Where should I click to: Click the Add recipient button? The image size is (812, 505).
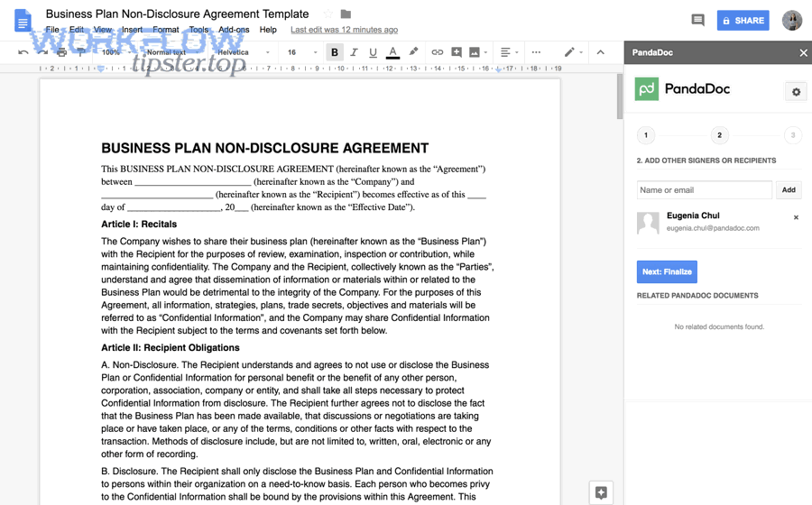coord(789,190)
